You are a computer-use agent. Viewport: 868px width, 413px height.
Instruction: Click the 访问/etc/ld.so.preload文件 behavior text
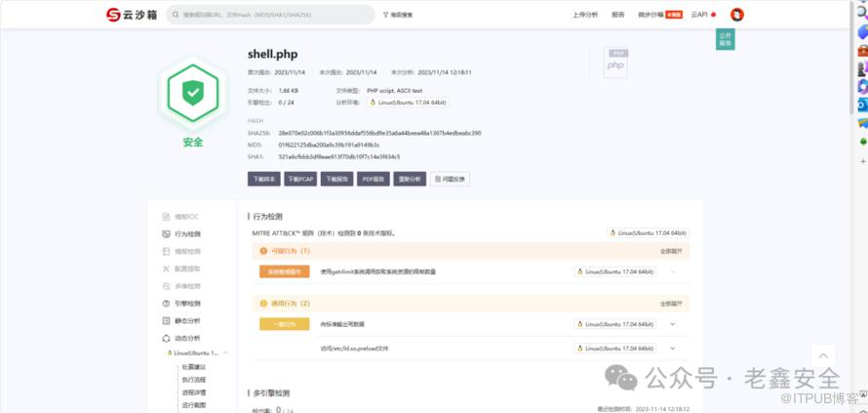point(354,349)
